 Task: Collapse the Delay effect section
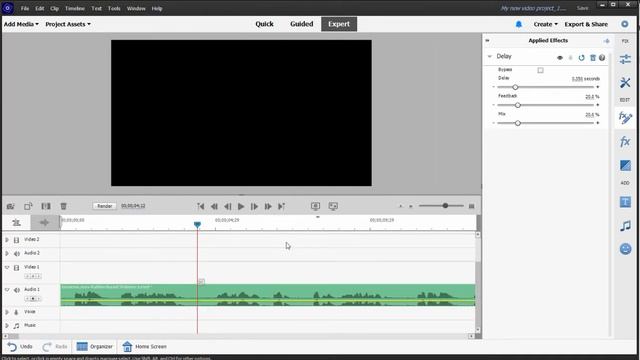[x=489, y=56]
